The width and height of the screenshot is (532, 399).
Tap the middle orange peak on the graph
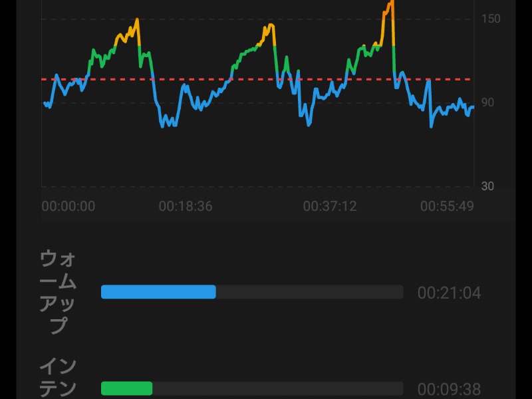(x=269, y=28)
